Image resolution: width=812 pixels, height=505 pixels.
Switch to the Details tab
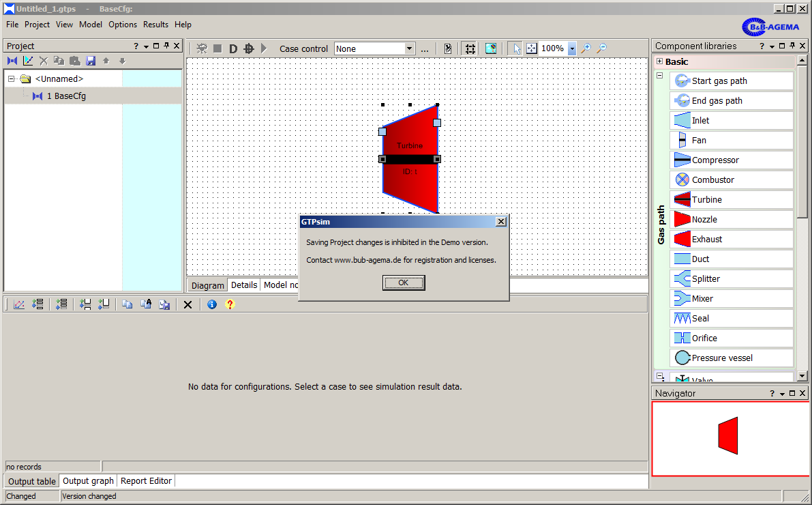click(244, 285)
